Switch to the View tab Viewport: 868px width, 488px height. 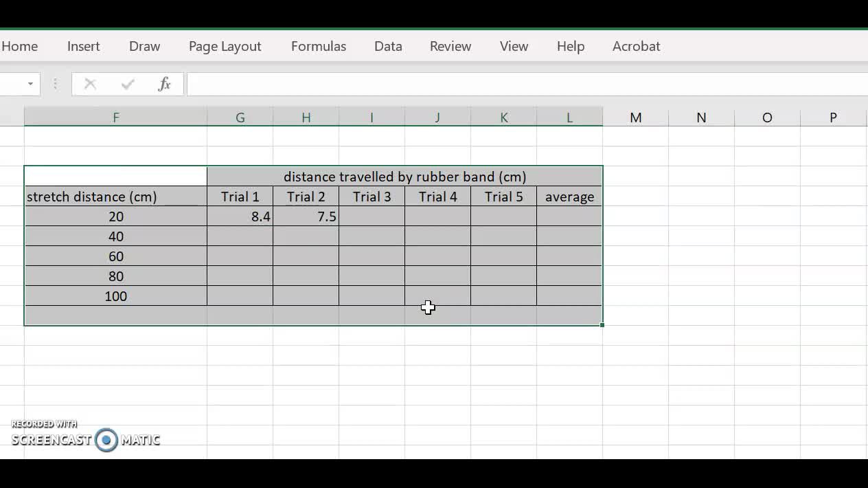pos(514,46)
